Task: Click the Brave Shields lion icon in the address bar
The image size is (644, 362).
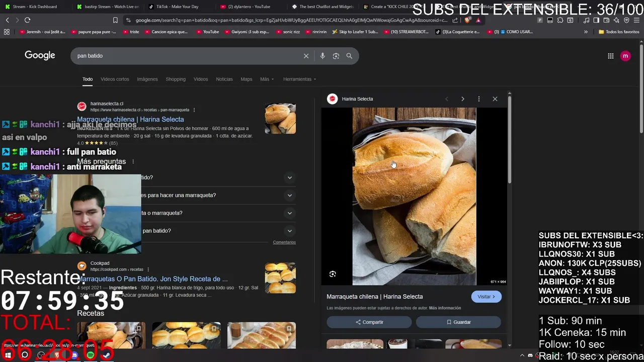Action: [468, 20]
